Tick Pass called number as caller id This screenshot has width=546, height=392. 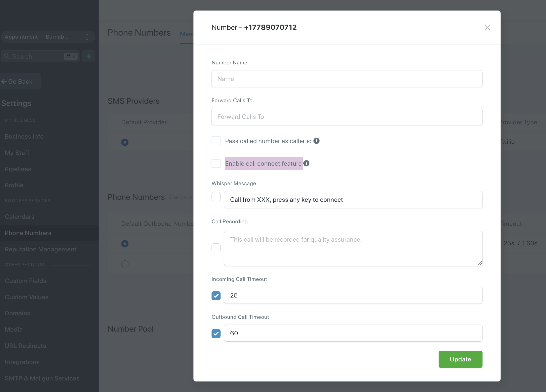coord(216,141)
